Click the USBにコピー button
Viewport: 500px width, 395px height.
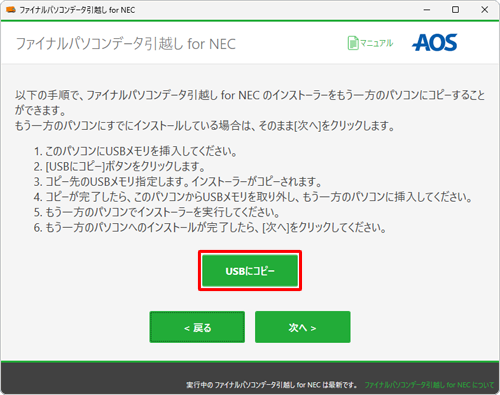pos(250,271)
